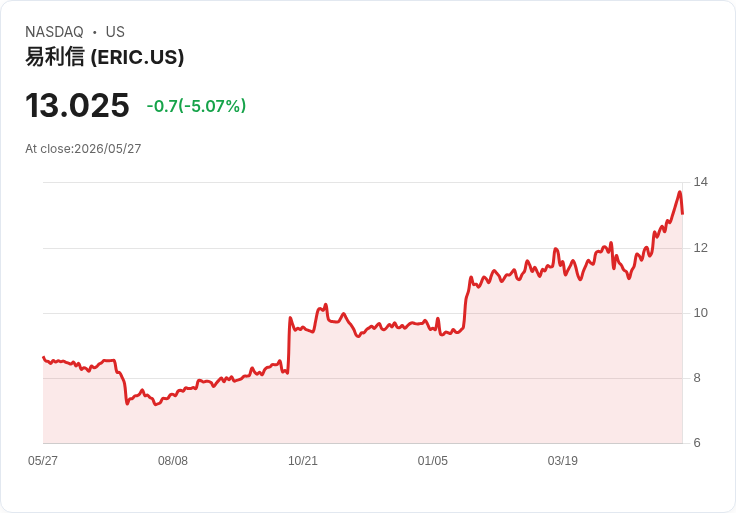Click the 6 value on the price axis
This screenshot has height=513, width=736.
pyautogui.click(x=697, y=443)
